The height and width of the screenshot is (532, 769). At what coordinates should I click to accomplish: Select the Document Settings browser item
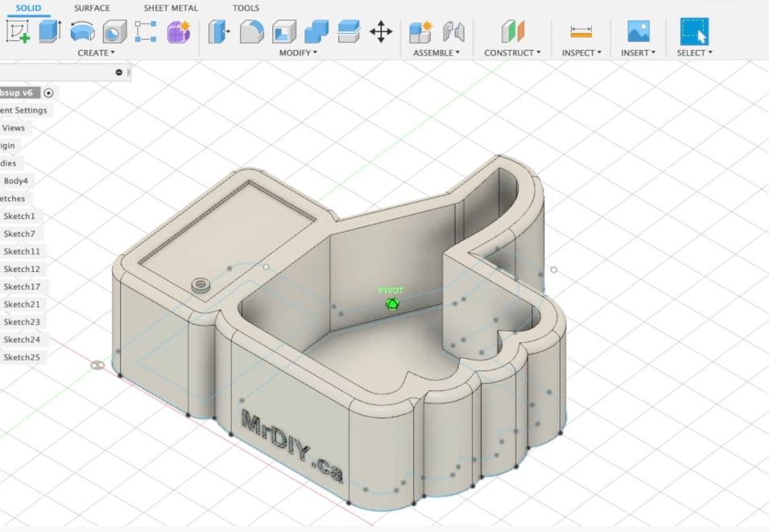[23, 110]
